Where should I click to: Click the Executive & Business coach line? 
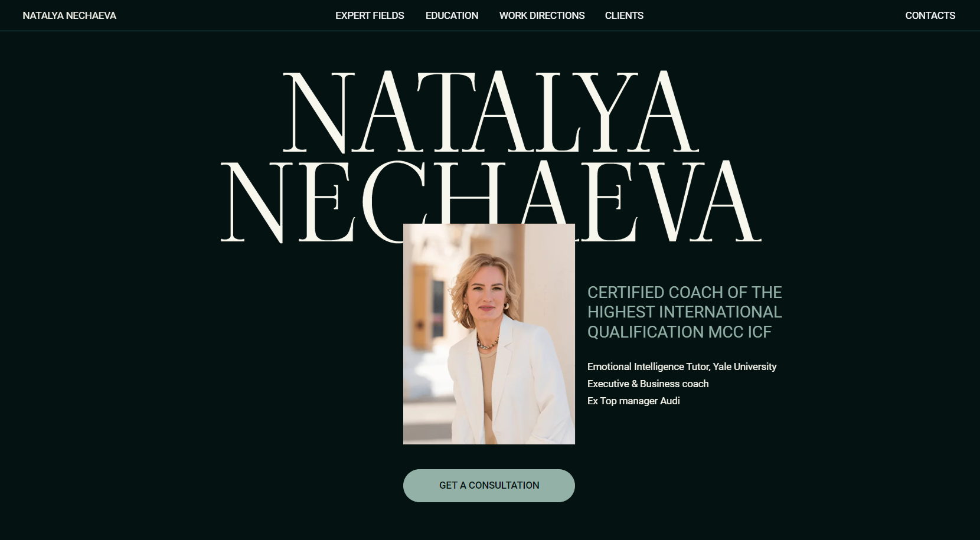(648, 384)
